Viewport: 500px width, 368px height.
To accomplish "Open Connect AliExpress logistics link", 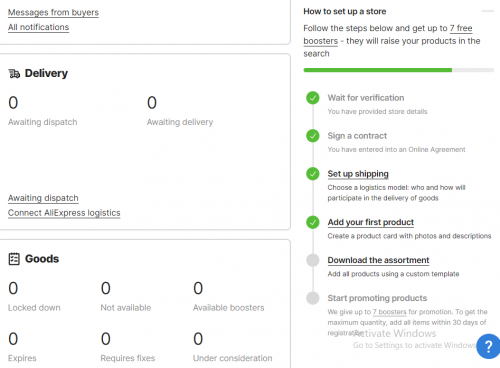I will [64, 213].
